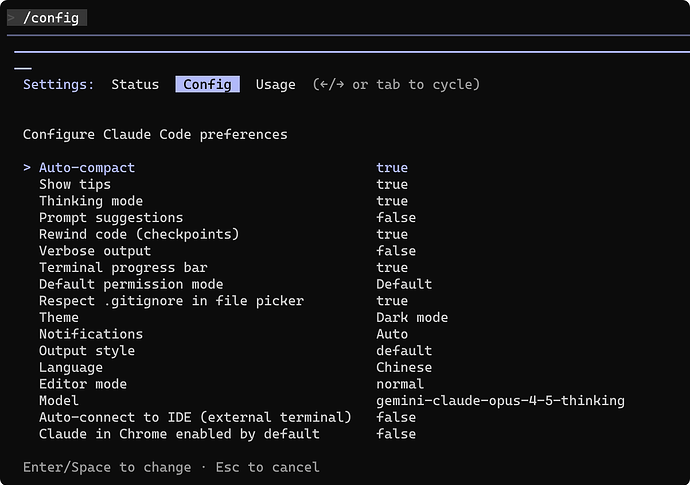Toggle Terminal progress bar true value
This screenshot has height=485, width=690.
tap(392, 268)
